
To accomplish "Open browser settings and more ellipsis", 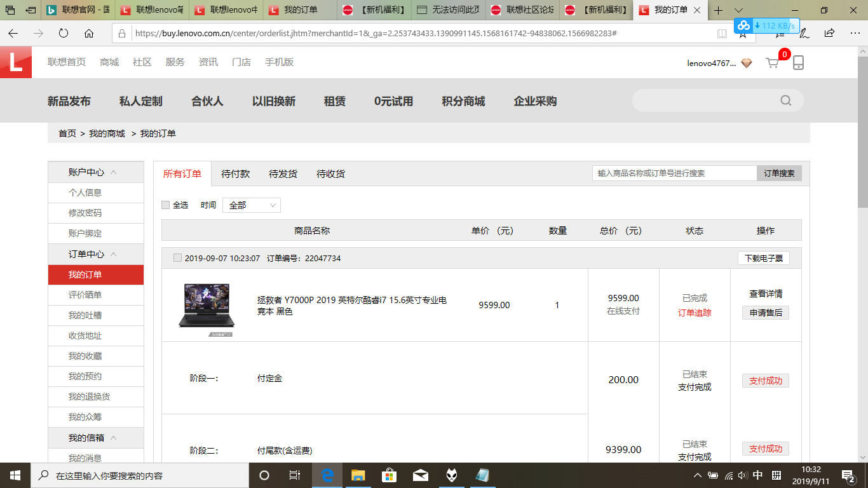I will [x=853, y=33].
